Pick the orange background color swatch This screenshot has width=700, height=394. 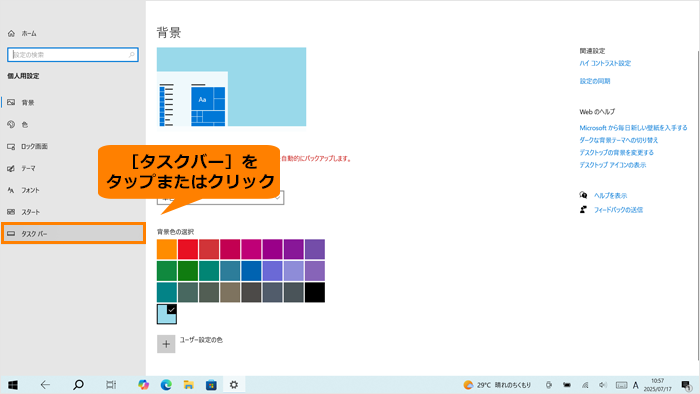[167, 249]
